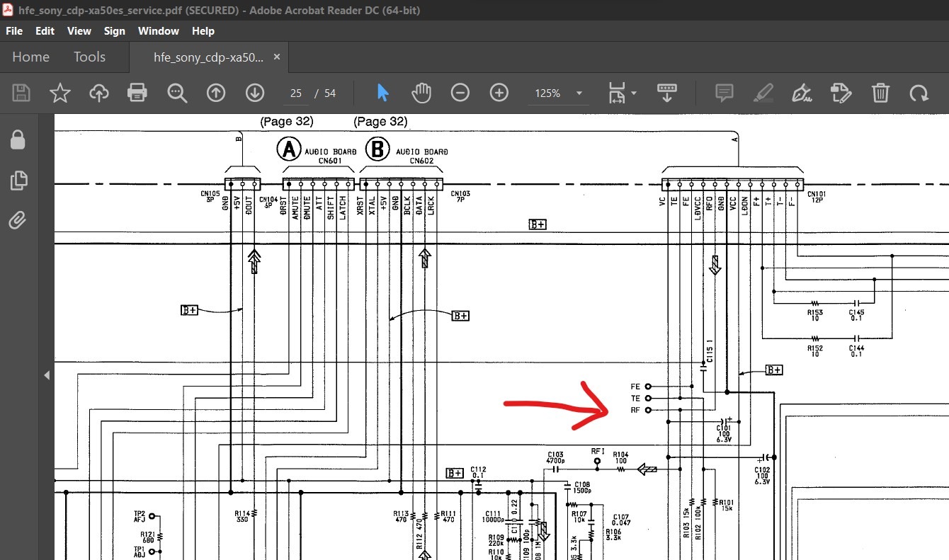Click the R121 680 resistor label
This screenshot has width=949, height=560.
click(x=147, y=537)
